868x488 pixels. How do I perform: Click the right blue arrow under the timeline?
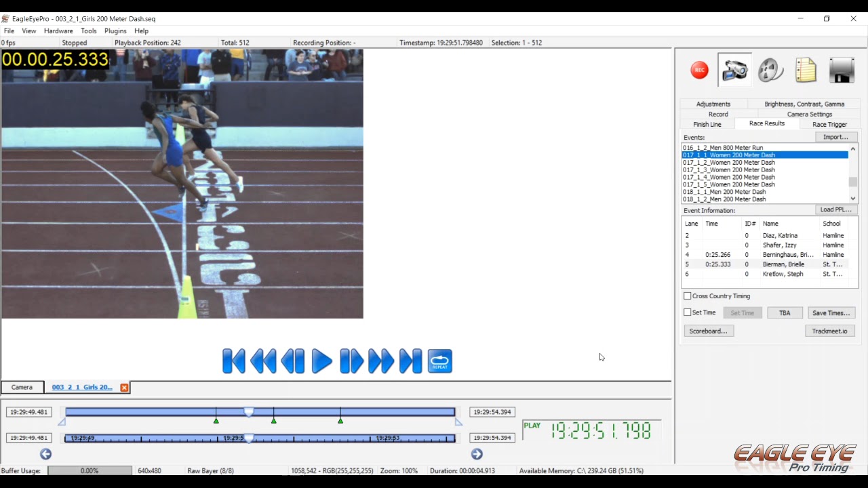pyautogui.click(x=477, y=454)
